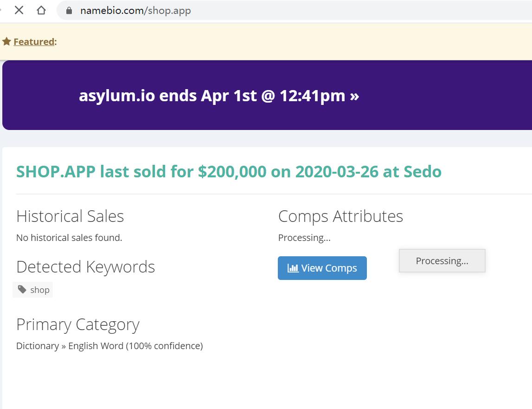Click the namebio.com/shop.app address bar

278,10
